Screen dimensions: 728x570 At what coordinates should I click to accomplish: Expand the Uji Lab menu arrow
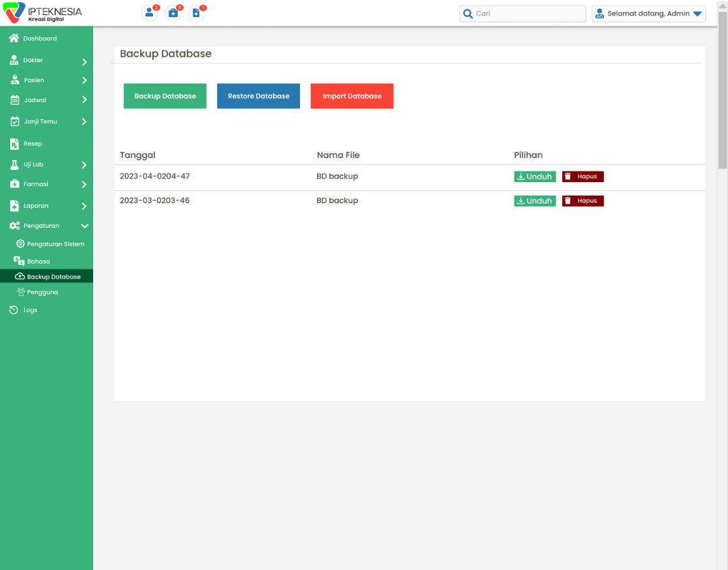[84, 165]
